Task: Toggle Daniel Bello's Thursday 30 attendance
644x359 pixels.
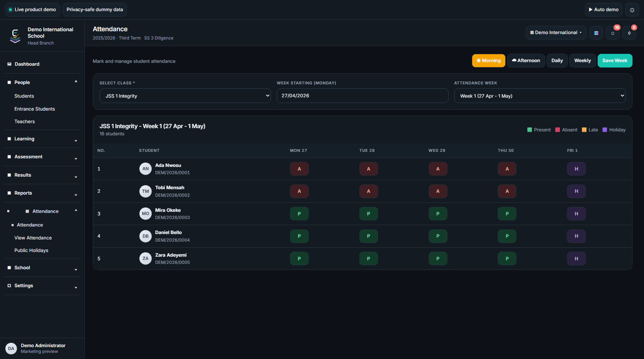Action: point(507,236)
